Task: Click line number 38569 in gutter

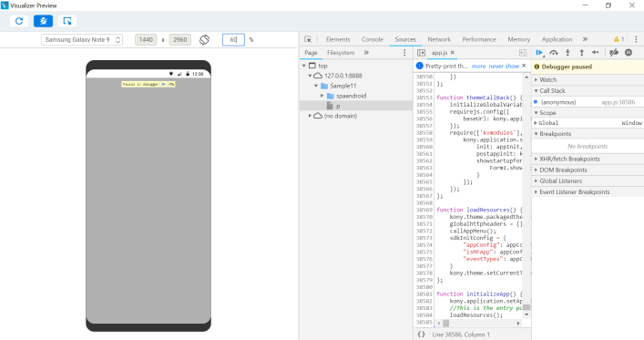Action: click(x=424, y=210)
